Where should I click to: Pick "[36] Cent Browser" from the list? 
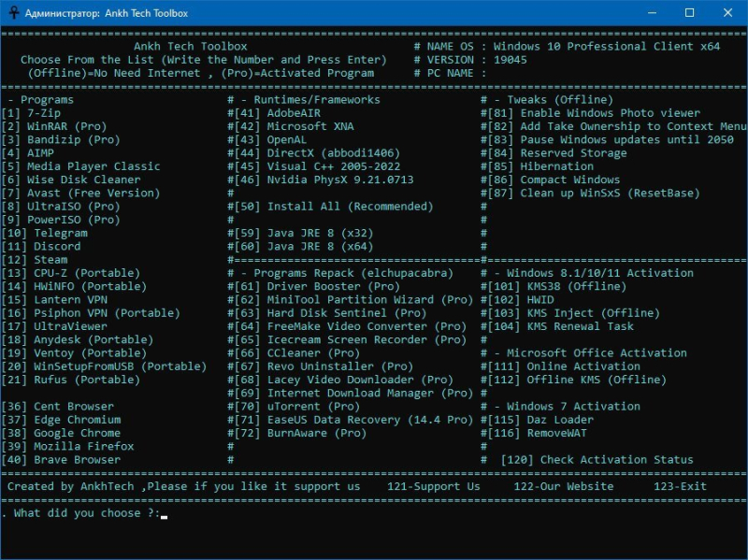(58, 407)
